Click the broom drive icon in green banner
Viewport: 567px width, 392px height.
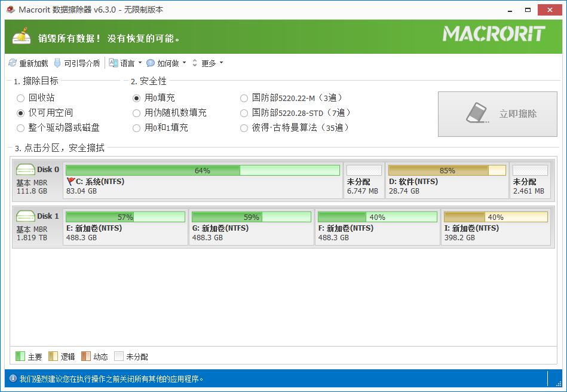click(22, 36)
